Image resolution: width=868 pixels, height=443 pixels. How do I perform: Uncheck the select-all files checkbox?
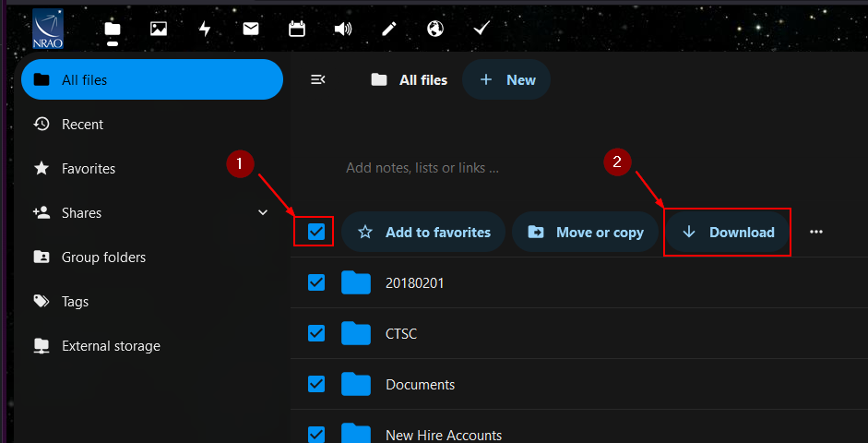coord(316,232)
